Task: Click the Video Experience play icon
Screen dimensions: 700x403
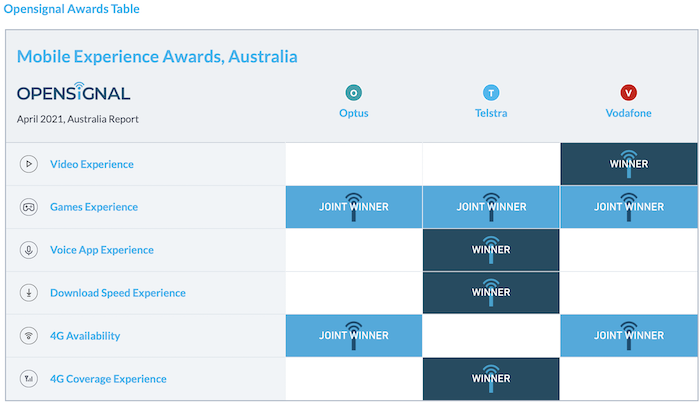Action: 30,164
